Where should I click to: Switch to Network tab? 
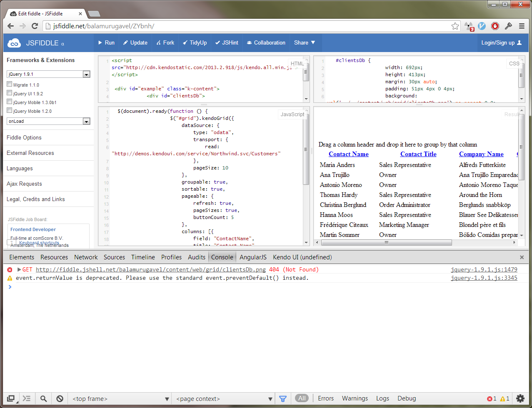[x=86, y=257]
